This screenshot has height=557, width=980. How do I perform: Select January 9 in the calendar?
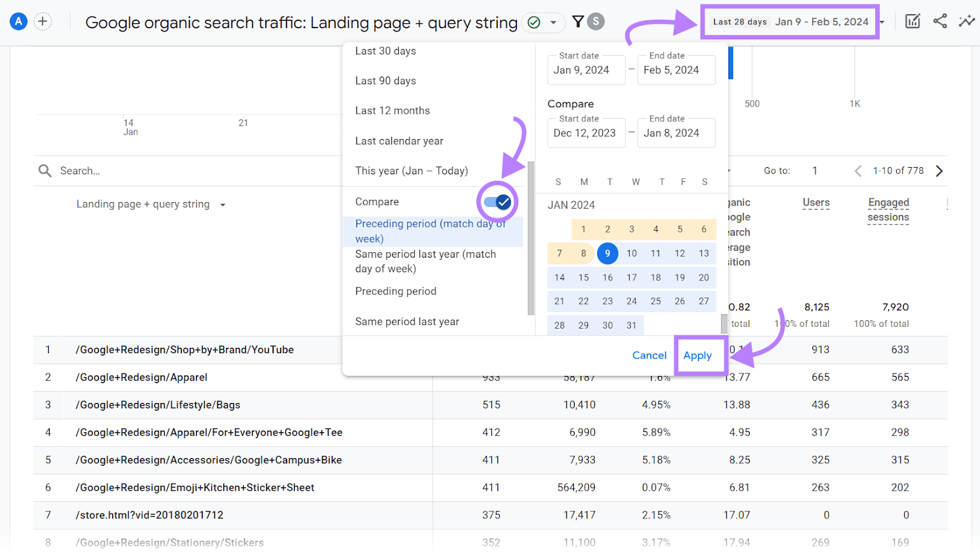click(x=608, y=253)
